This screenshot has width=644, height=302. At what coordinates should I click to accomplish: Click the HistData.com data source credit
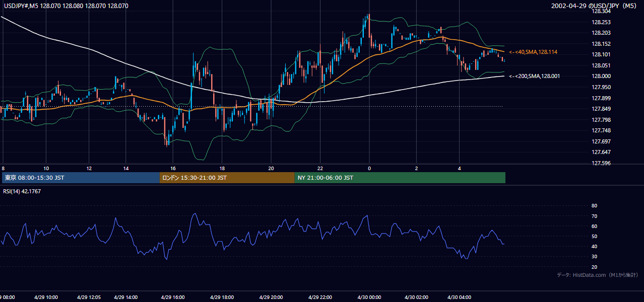(x=598, y=275)
